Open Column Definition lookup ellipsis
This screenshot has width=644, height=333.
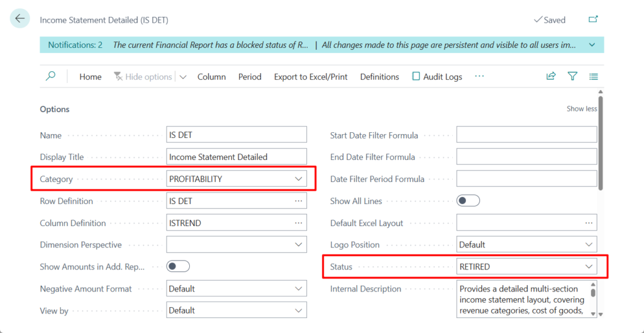click(298, 223)
